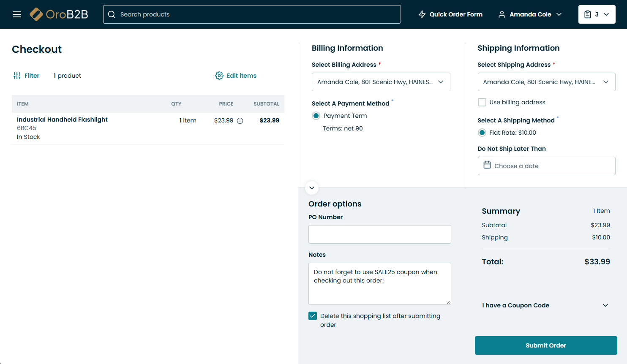The image size is (627, 364).
Task: Open the hamburger main menu
Action: [17, 14]
